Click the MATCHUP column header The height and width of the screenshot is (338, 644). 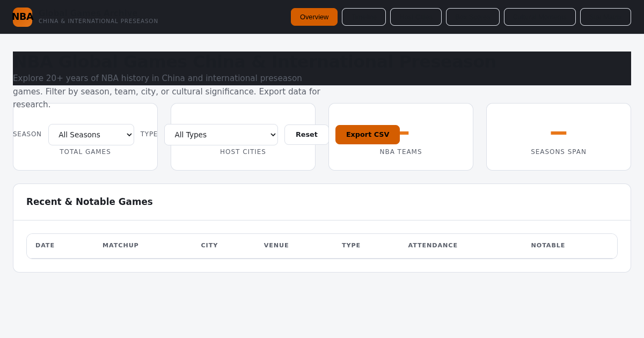click(121, 246)
